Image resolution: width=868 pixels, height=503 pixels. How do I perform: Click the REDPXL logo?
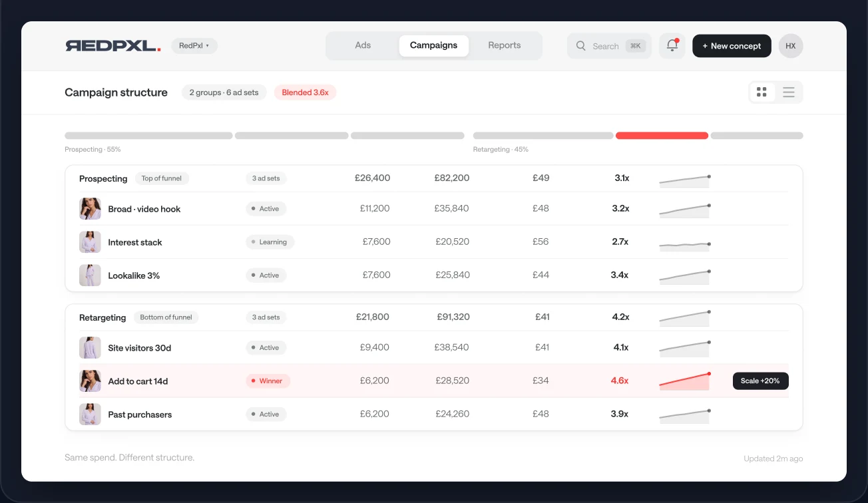tap(113, 46)
